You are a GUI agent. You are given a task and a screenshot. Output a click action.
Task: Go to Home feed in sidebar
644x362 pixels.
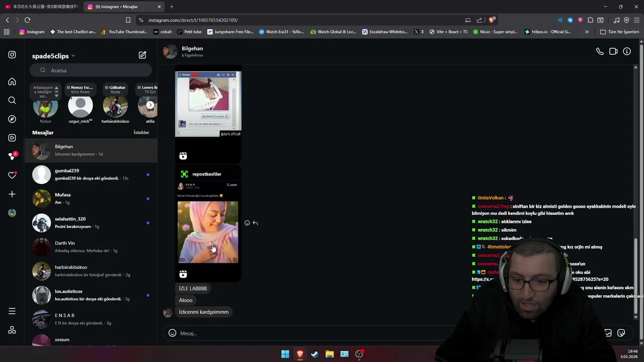tap(12, 81)
